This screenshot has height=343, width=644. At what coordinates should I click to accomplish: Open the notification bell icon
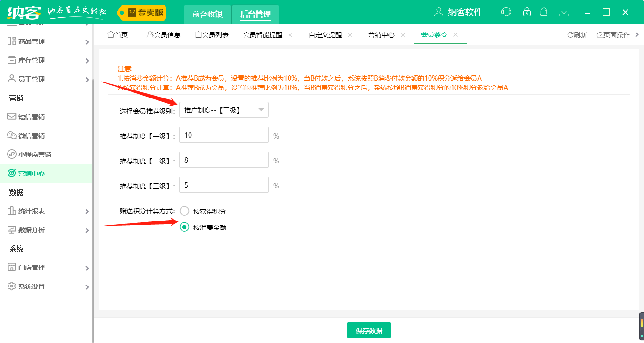pyautogui.click(x=544, y=11)
